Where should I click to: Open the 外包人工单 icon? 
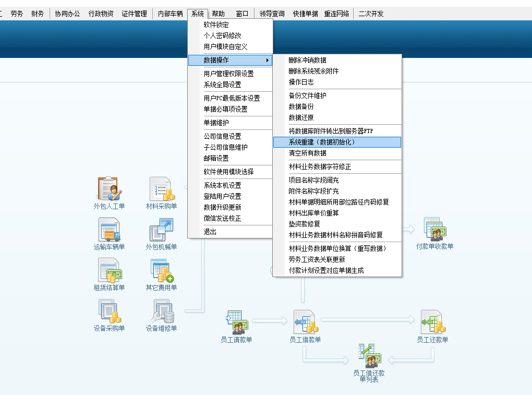(x=109, y=189)
